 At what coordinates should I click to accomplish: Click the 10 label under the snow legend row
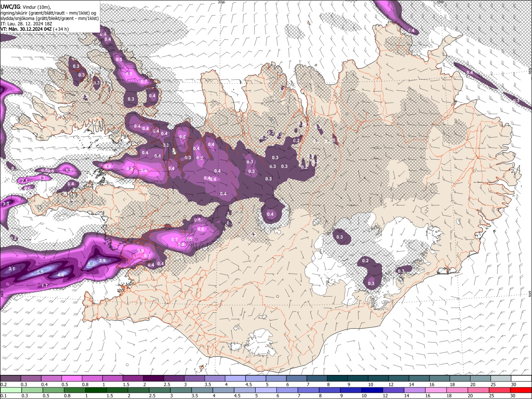point(370,384)
